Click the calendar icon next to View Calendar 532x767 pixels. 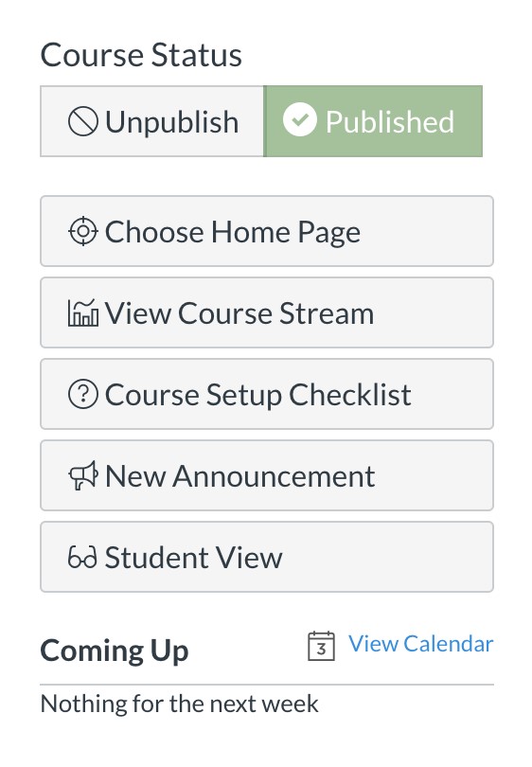coord(321,646)
